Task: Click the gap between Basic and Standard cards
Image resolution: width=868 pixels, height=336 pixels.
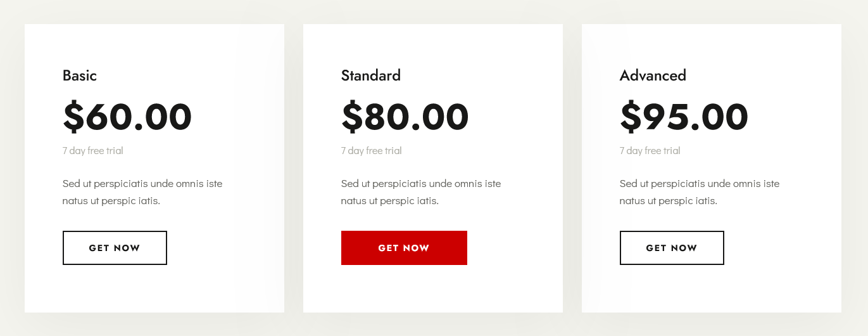Action: [294, 168]
